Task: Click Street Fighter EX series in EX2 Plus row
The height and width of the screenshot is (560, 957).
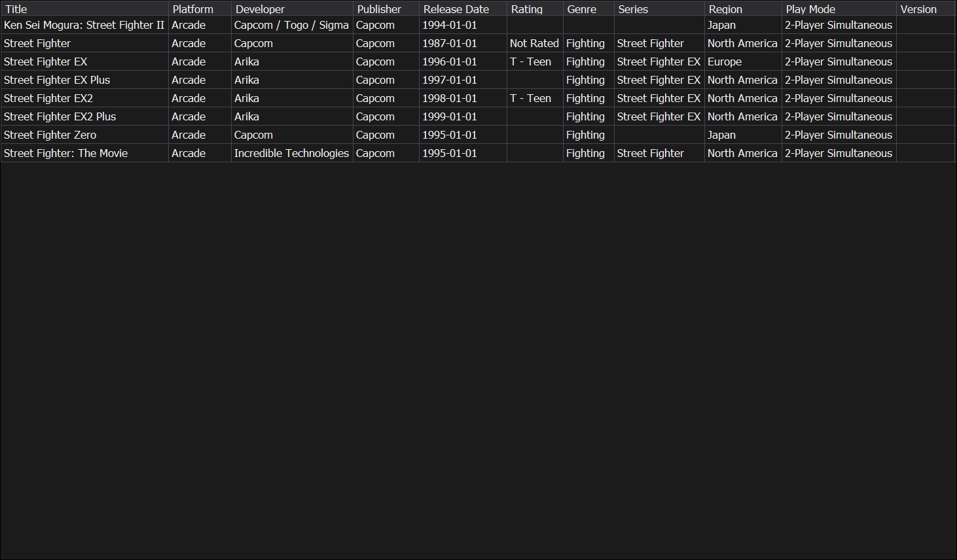Action: tap(659, 116)
